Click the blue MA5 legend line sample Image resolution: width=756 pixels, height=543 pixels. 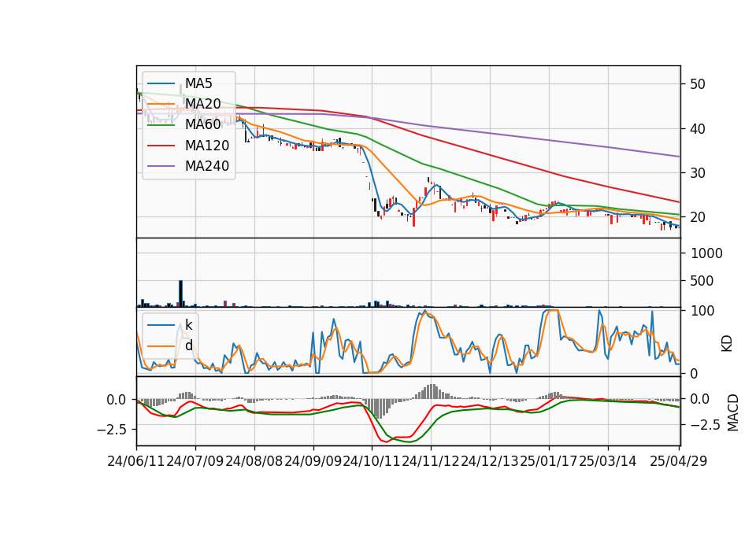click(x=161, y=83)
